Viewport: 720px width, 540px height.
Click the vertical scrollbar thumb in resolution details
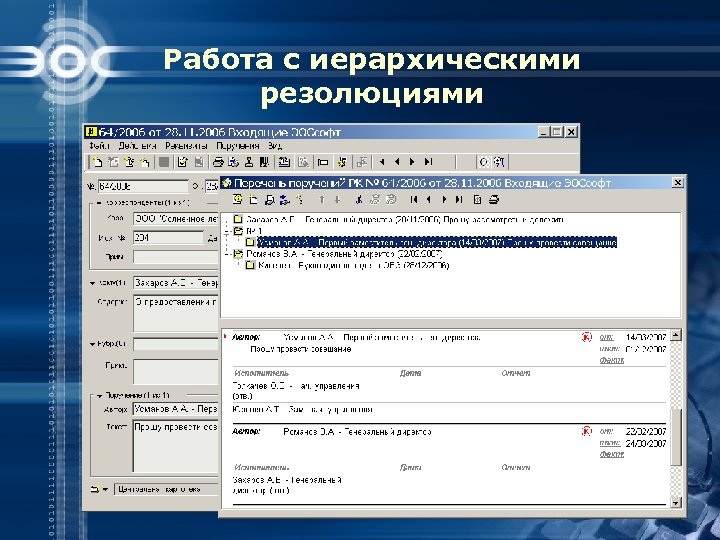pos(675,436)
